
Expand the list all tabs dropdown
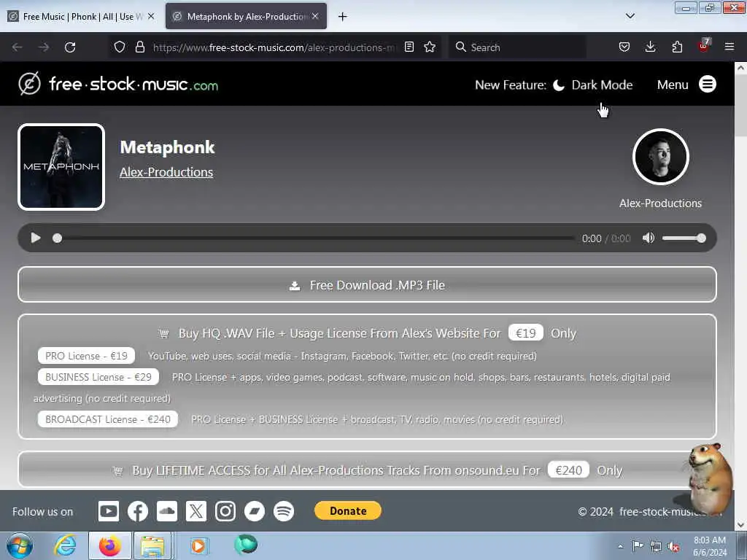point(630,16)
